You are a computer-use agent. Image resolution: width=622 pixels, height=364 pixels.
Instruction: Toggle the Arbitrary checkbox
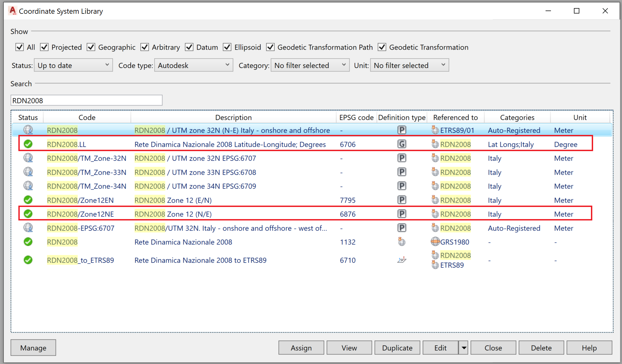click(145, 47)
